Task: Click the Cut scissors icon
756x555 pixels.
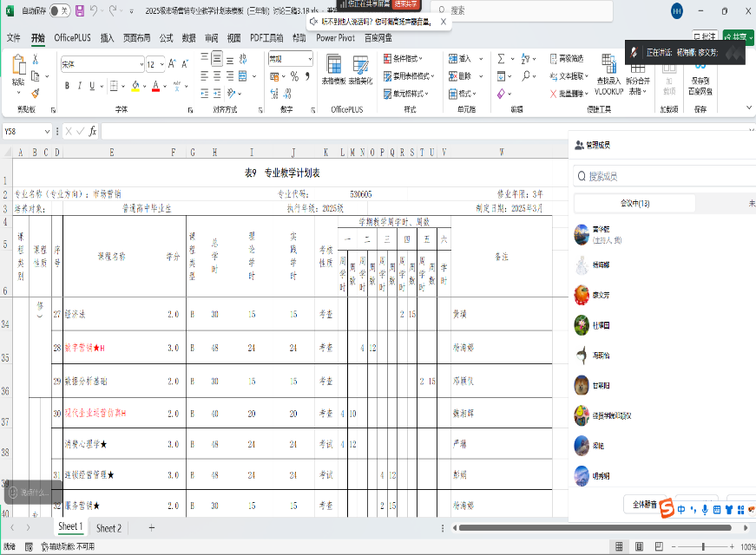Action: pyautogui.click(x=35, y=60)
